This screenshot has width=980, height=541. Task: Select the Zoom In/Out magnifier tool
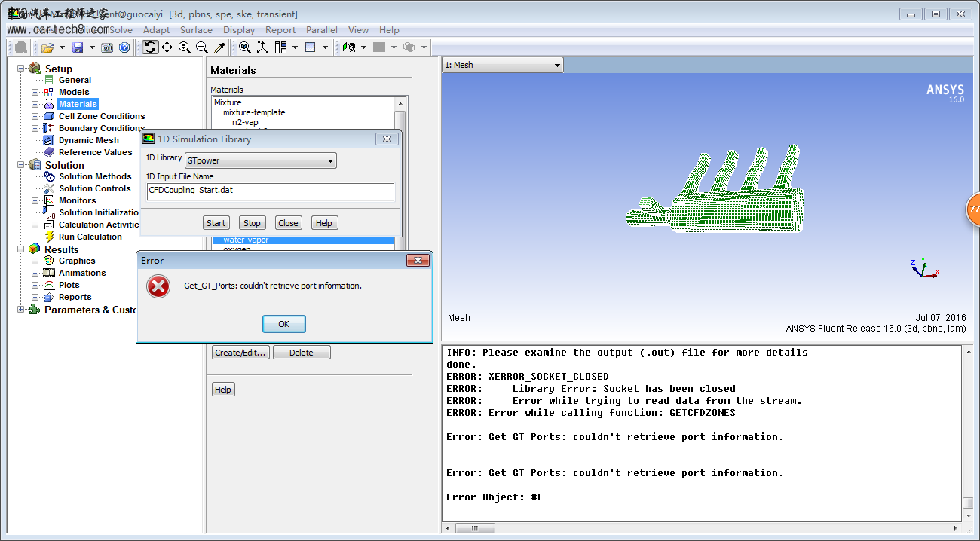(185, 47)
